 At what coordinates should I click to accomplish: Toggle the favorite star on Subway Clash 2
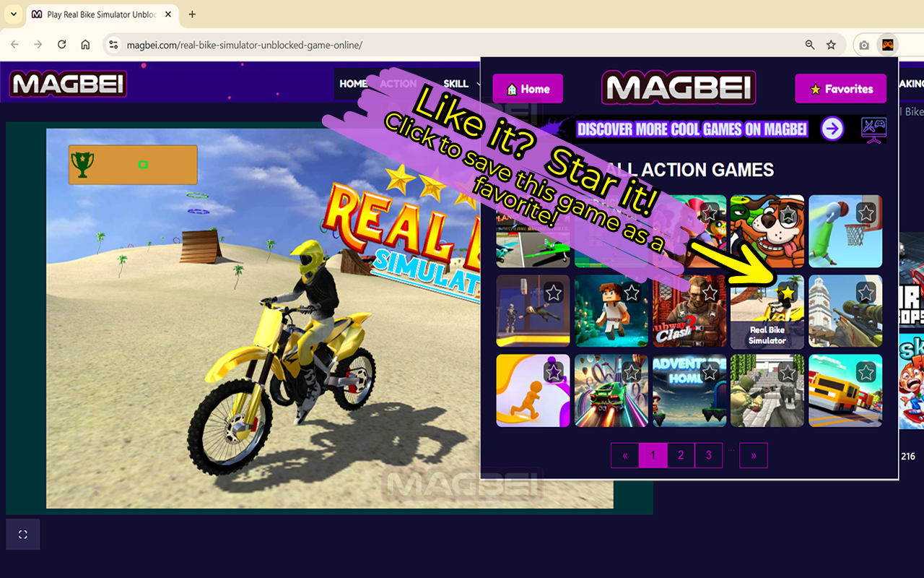click(x=710, y=293)
